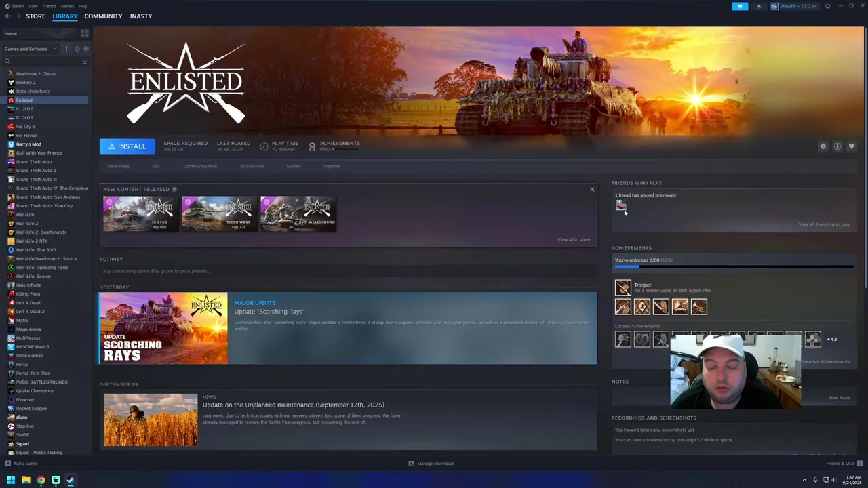Go forward with the navigation arrow
Image resolution: width=868 pixels, height=488 pixels.
pos(18,16)
